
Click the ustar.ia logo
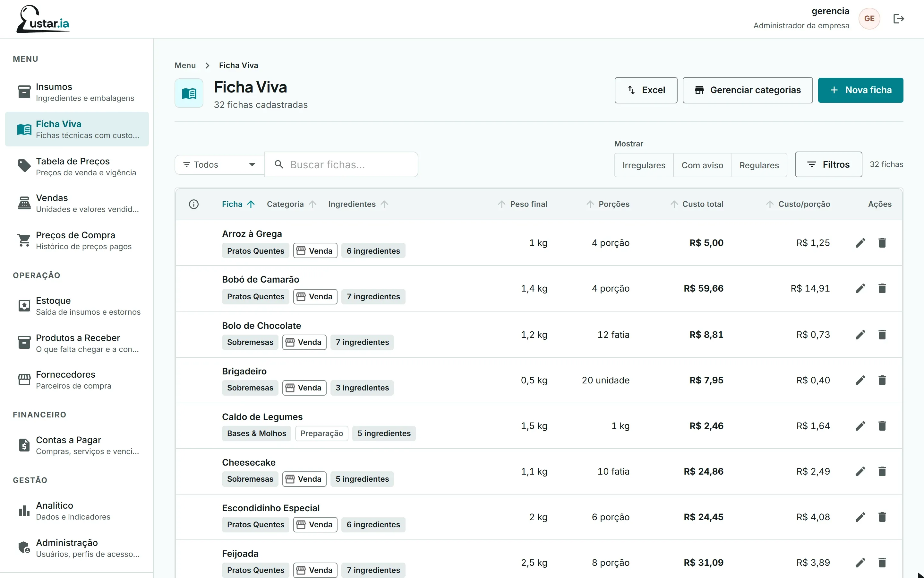pos(43,19)
